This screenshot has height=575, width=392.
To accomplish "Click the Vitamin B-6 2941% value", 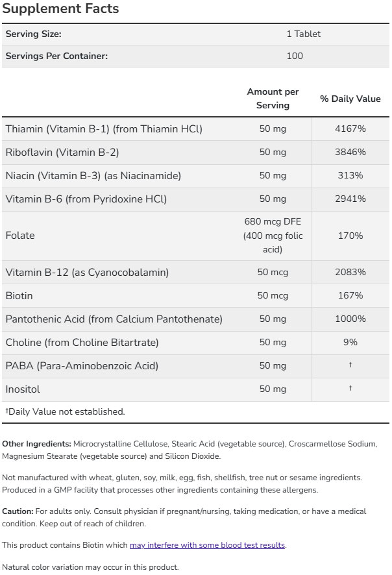I will coord(350,199).
